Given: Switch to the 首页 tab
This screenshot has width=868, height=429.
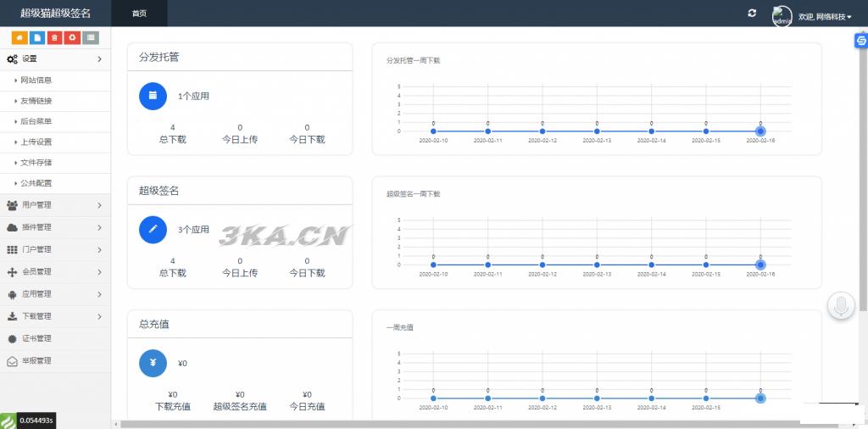Looking at the screenshot, I should point(139,14).
